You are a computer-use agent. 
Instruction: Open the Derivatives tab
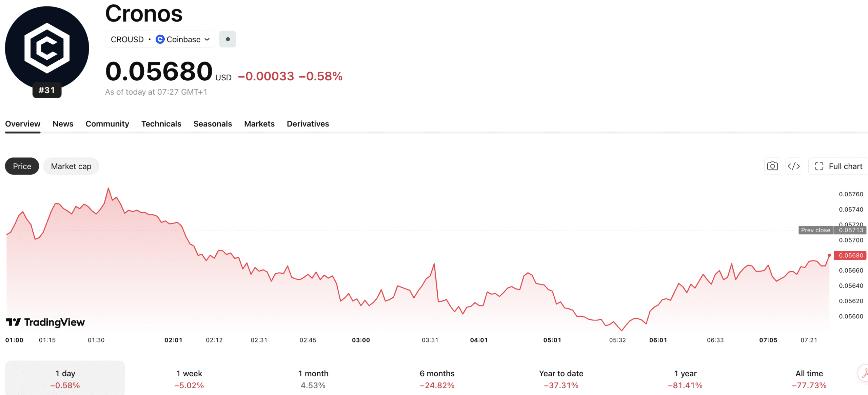coord(308,124)
